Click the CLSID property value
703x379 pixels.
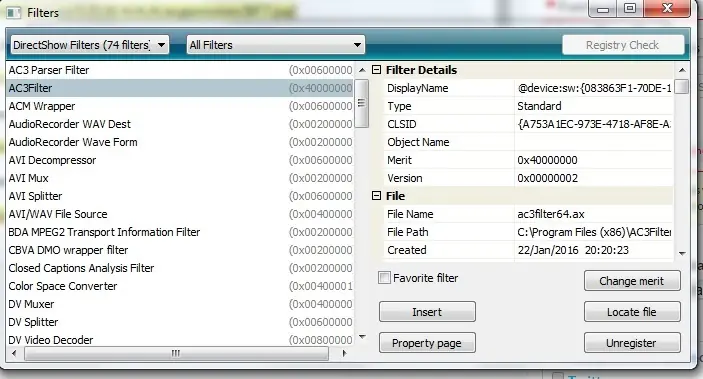tap(594, 124)
